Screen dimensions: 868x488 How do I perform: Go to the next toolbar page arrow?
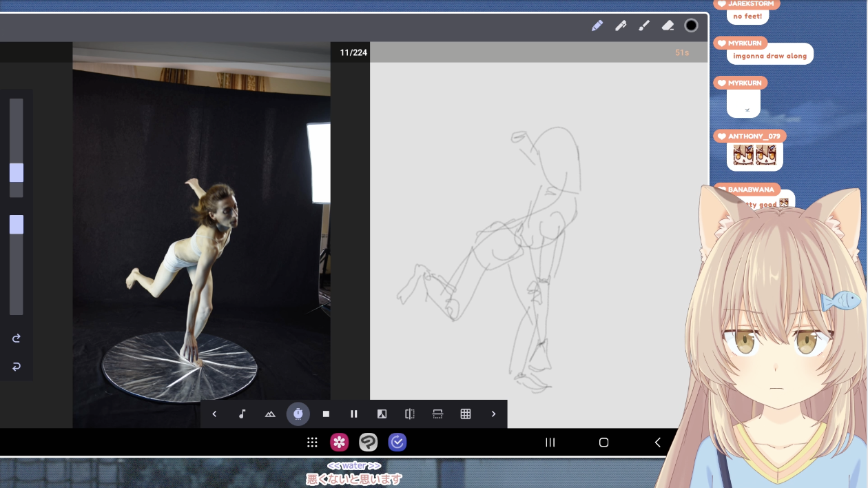[x=493, y=414]
